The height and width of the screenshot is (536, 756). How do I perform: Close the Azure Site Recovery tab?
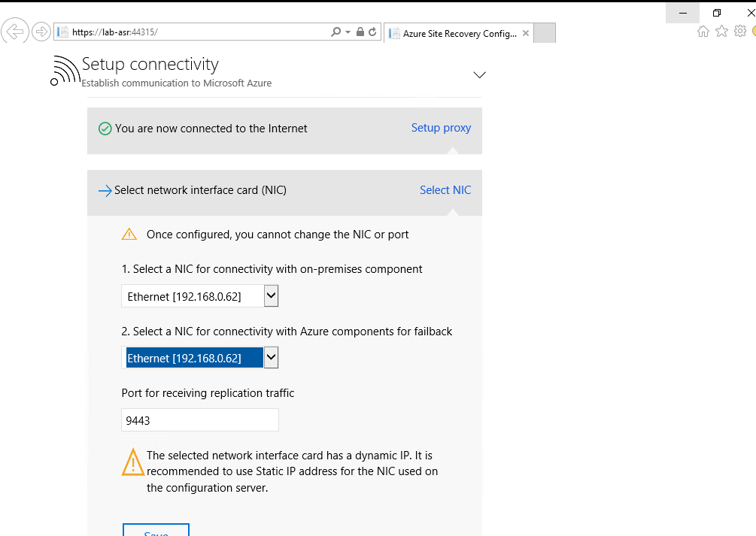(526, 33)
